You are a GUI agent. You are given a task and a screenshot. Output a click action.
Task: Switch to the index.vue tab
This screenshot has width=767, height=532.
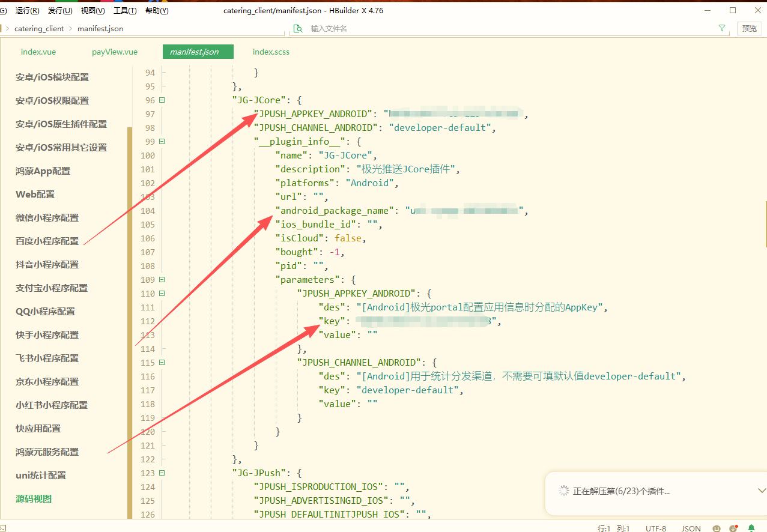pos(38,52)
